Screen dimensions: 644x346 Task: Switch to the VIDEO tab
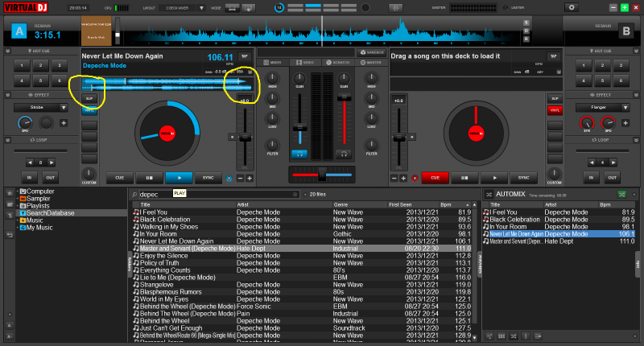[x=305, y=63]
